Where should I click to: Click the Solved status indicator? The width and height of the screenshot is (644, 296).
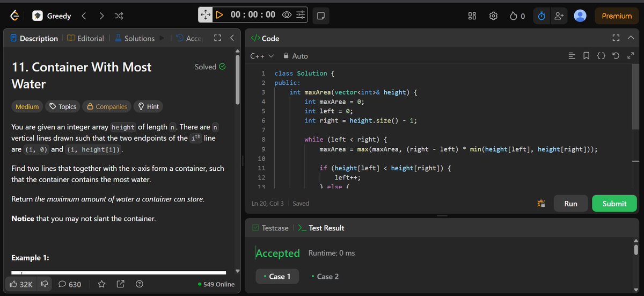tap(210, 67)
